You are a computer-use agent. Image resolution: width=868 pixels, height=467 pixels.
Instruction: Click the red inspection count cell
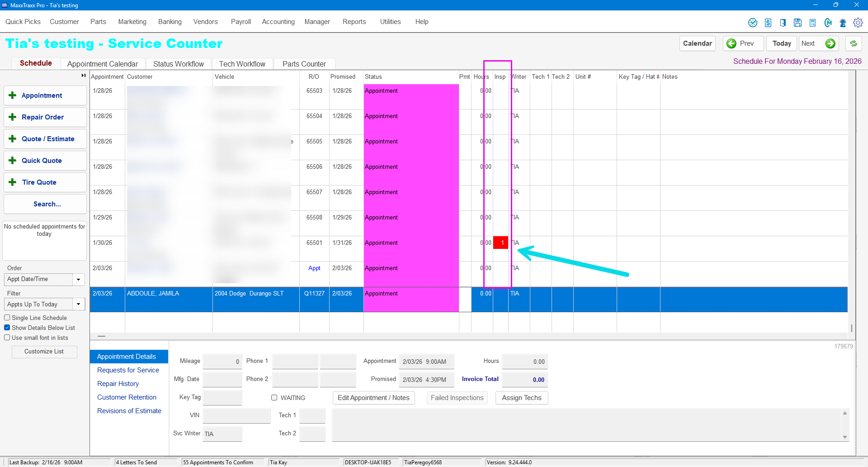click(x=500, y=243)
